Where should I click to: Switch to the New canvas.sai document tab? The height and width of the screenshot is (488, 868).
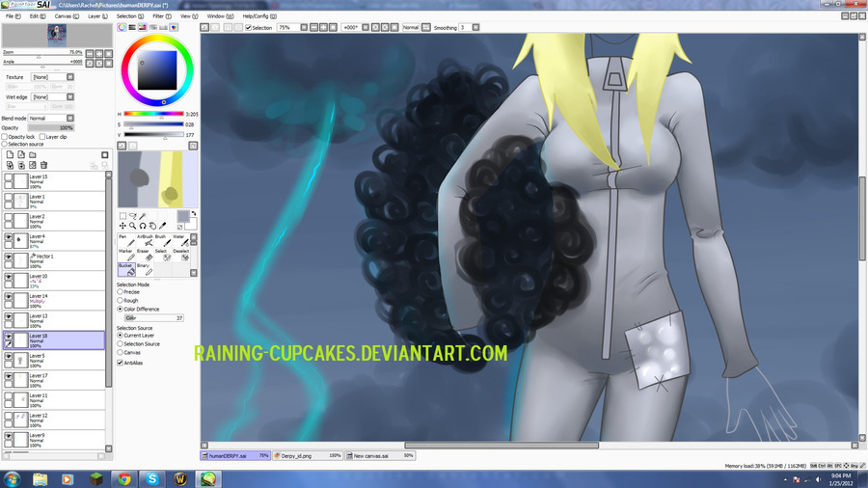pyautogui.click(x=380, y=456)
